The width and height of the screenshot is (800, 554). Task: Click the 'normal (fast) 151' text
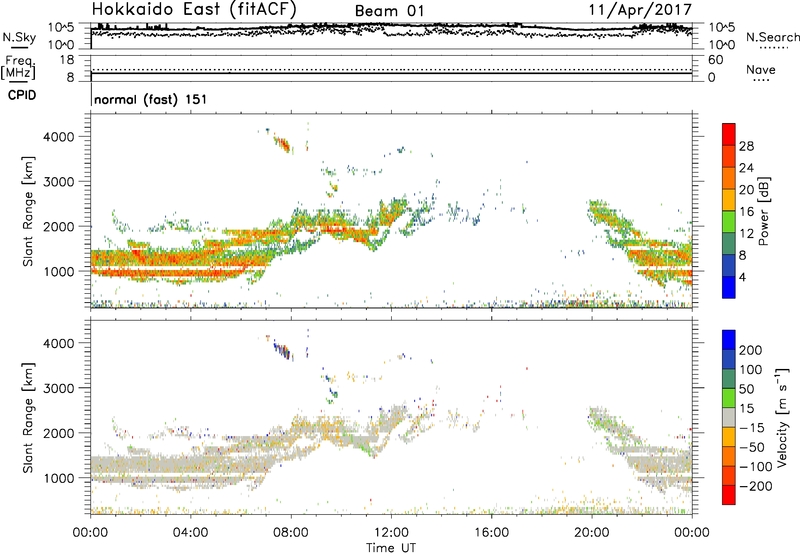151,99
